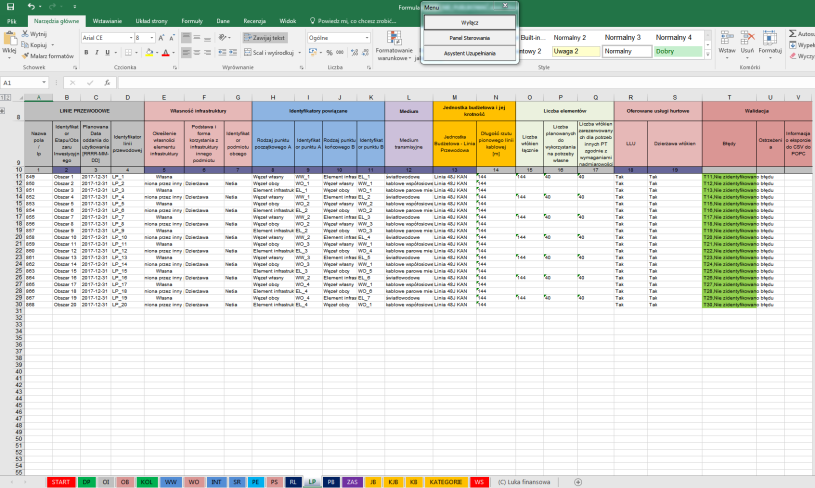Pick the red font color button
This screenshot has height=488, width=815.
165,52
